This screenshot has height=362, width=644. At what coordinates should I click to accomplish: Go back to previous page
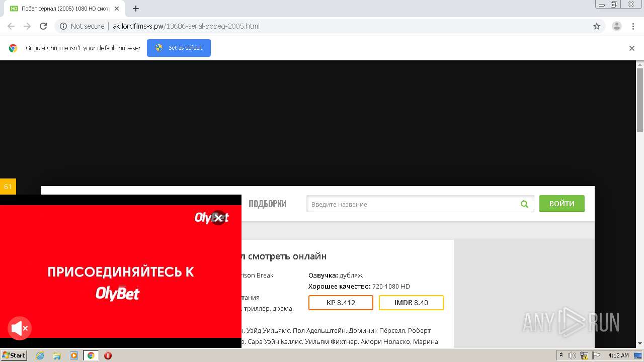click(11, 26)
